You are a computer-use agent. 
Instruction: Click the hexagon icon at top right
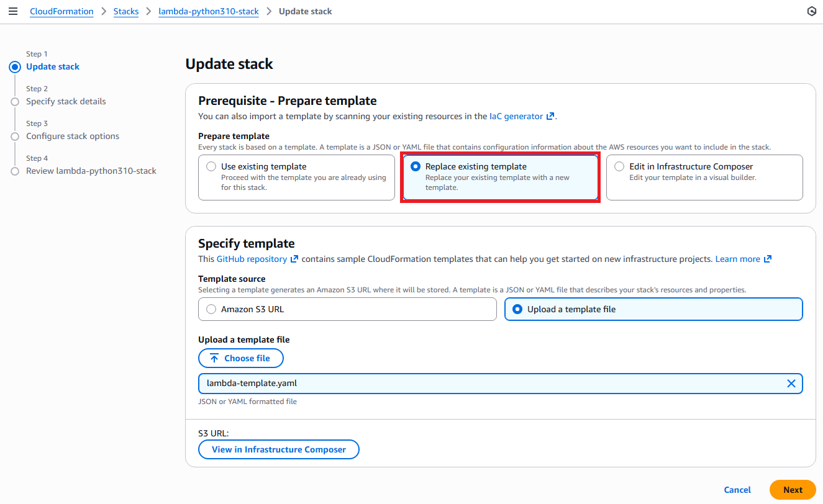(811, 11)
